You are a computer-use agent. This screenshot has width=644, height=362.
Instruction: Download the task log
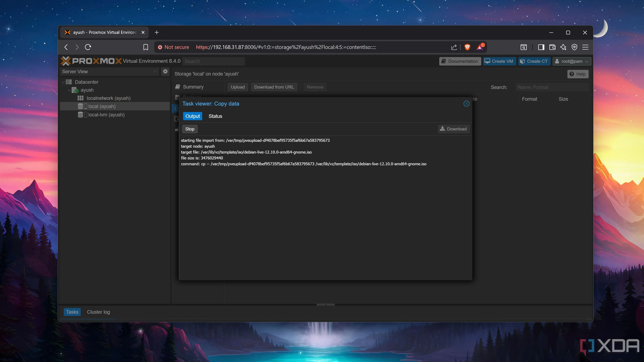coord(453,129)
